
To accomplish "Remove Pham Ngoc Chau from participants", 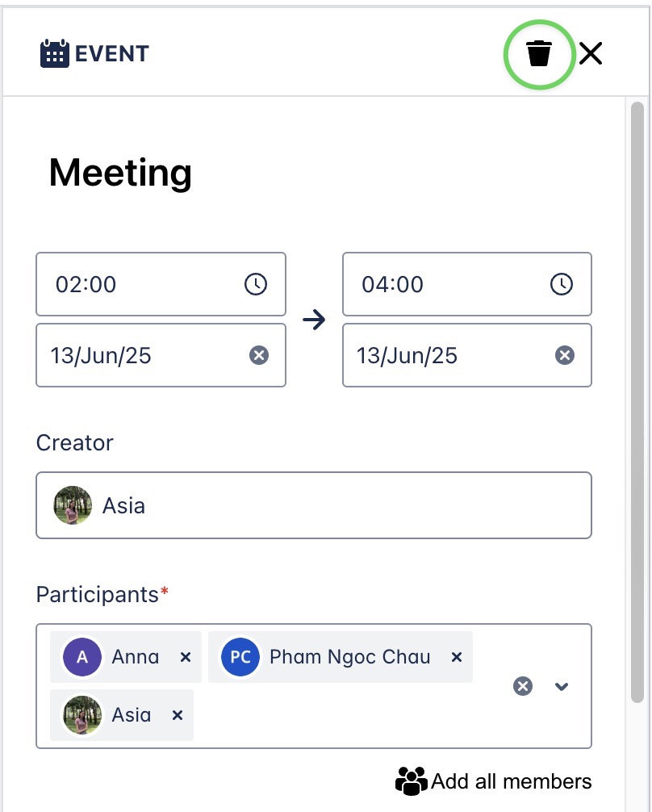I will [x=457, y=657].
